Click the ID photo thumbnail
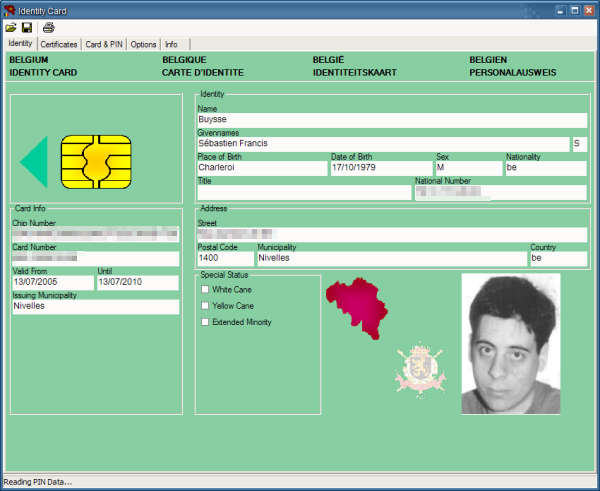This screenshot has width=600, height=491. 510,344
